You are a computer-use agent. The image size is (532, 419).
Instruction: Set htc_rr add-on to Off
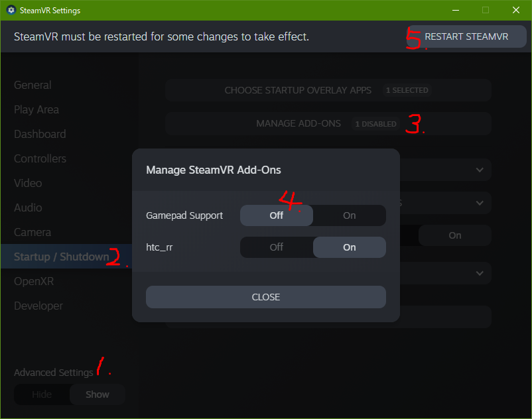(x=277, y=247)
